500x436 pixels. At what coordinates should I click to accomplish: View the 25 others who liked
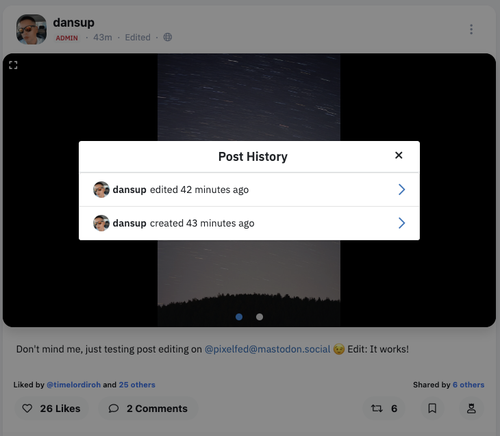click(x=137, y=385)
